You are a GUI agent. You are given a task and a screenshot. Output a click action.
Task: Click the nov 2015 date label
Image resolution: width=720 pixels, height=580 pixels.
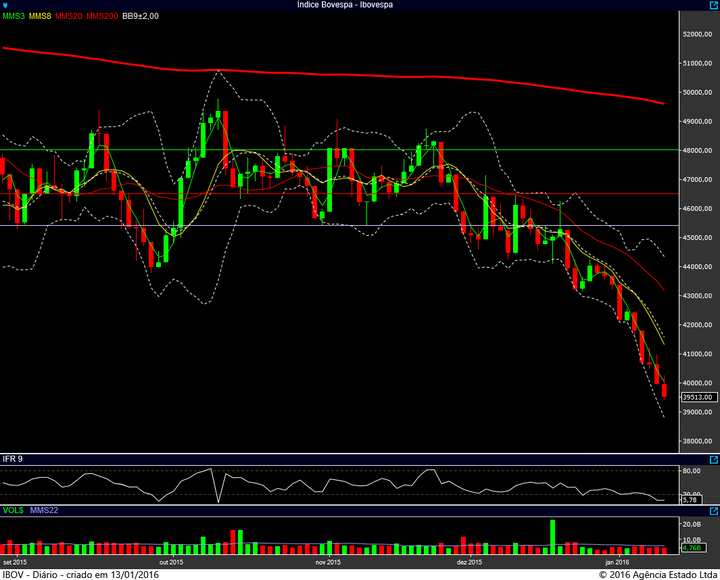click(328, 562)
